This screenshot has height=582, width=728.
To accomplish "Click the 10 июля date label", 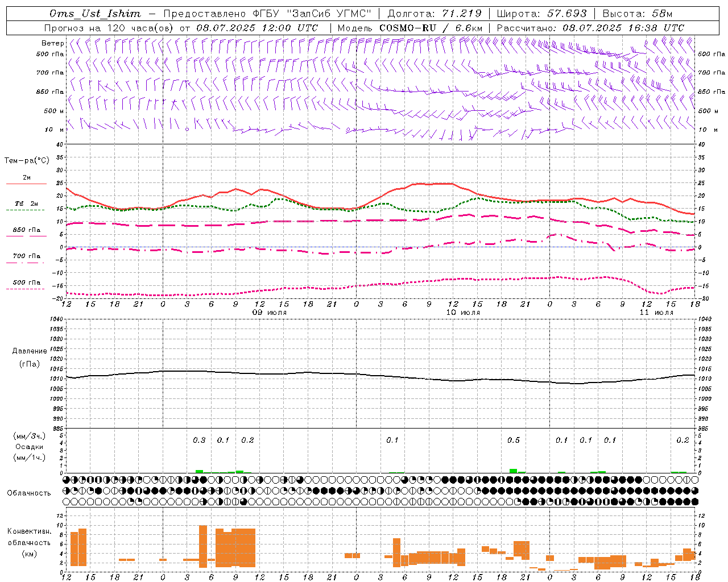I will (x=463, y=313).
